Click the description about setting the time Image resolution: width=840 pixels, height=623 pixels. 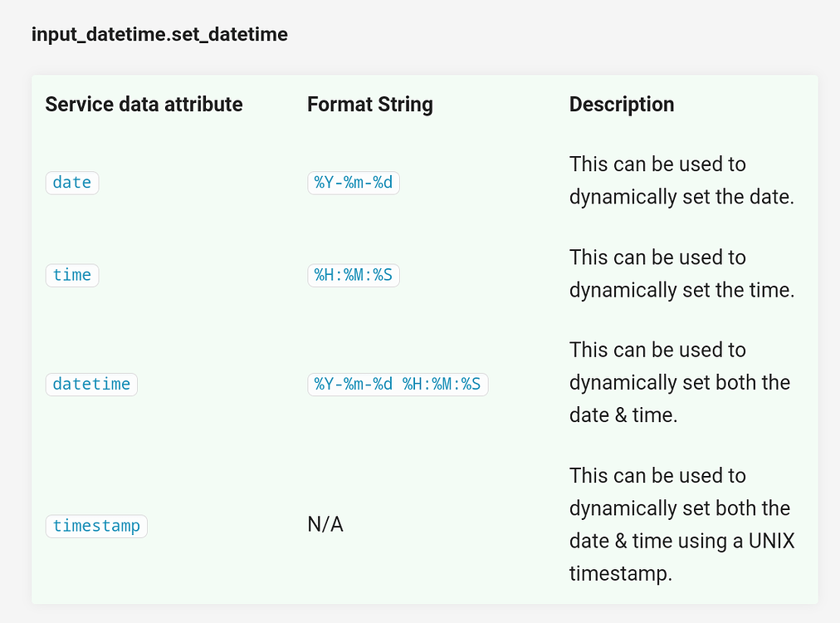[x=681, y=273]
